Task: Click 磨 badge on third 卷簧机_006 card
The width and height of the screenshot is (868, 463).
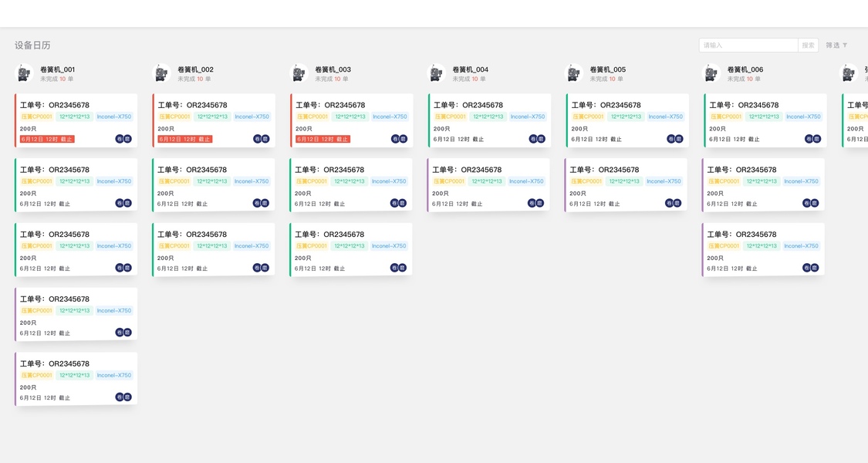Action: (x=815, y=268)
